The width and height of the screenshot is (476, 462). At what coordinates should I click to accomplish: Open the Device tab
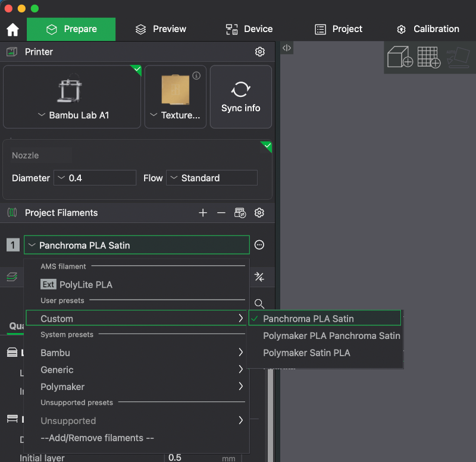tap(249, 29)
